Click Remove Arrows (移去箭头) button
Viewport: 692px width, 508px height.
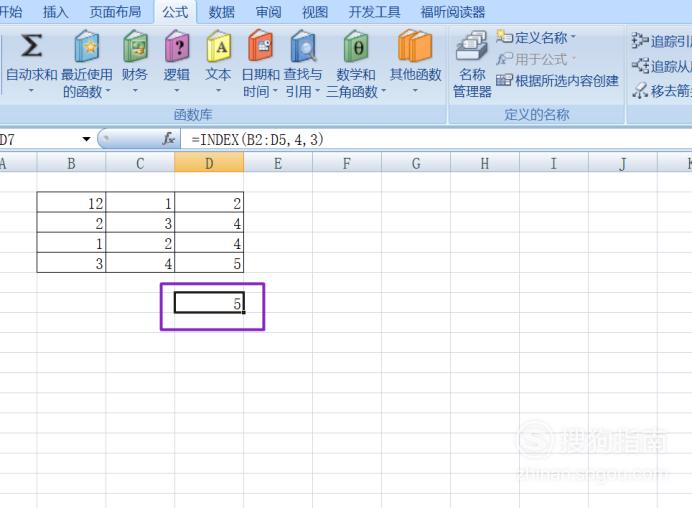click(661, 91)
